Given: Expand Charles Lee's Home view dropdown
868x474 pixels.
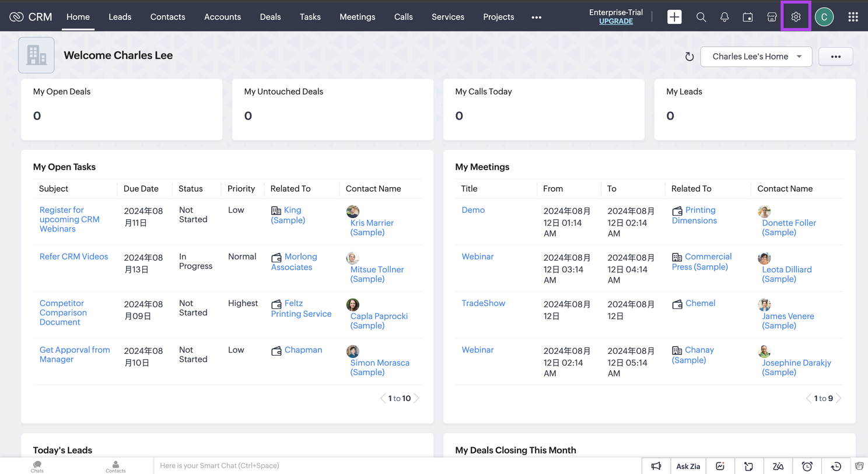Looking at the screenshot, I should click(756, 57).
